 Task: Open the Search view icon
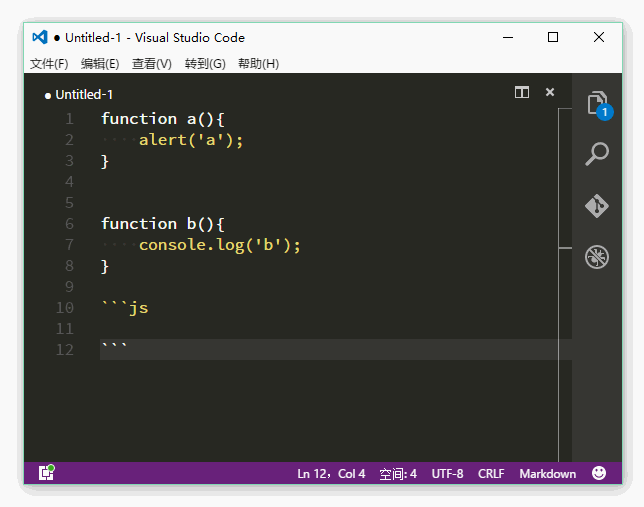(x=597, y=154)
